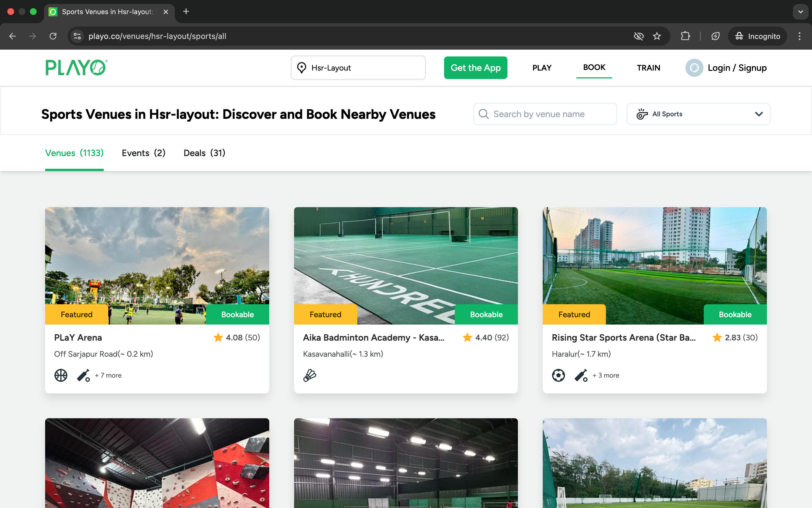View site information icon in address bar
Image resolution: width=812 pixels, height=508 pixels.
coord(78,36)
